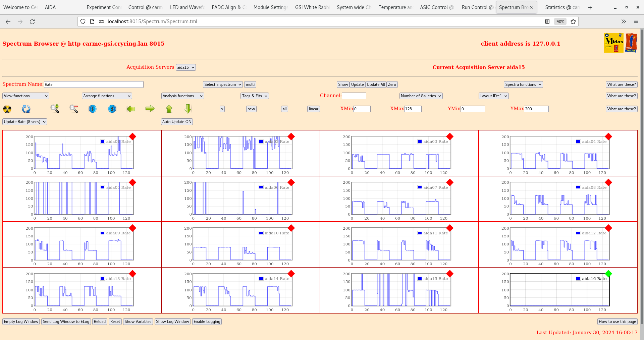The width and height of the screenshot is (644, 340).
Task: Expand the Update Rate dropdown
Action: pyautogui.click(x=24, y=121)
